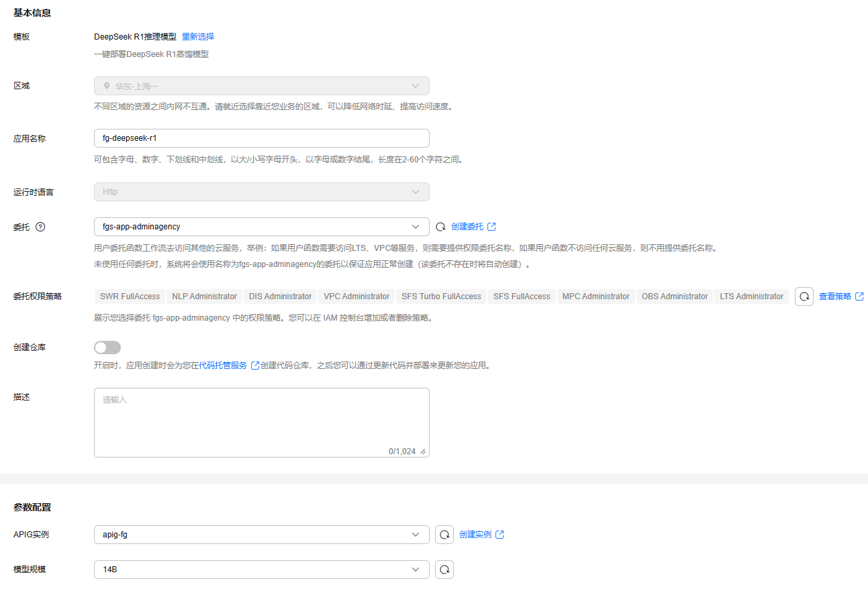This screenshot has height=589, width=868.
Task: Refresh the APIG实例 list
Action: point(444,535)
